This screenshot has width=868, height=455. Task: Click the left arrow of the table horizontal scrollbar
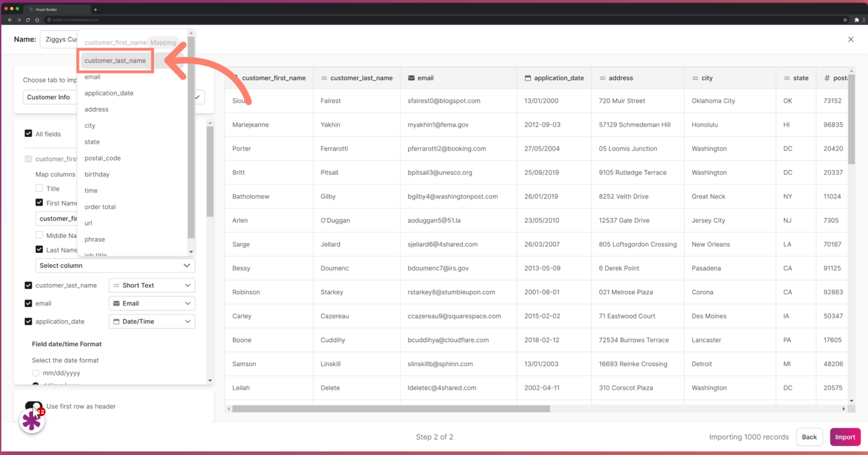(229, 409)
